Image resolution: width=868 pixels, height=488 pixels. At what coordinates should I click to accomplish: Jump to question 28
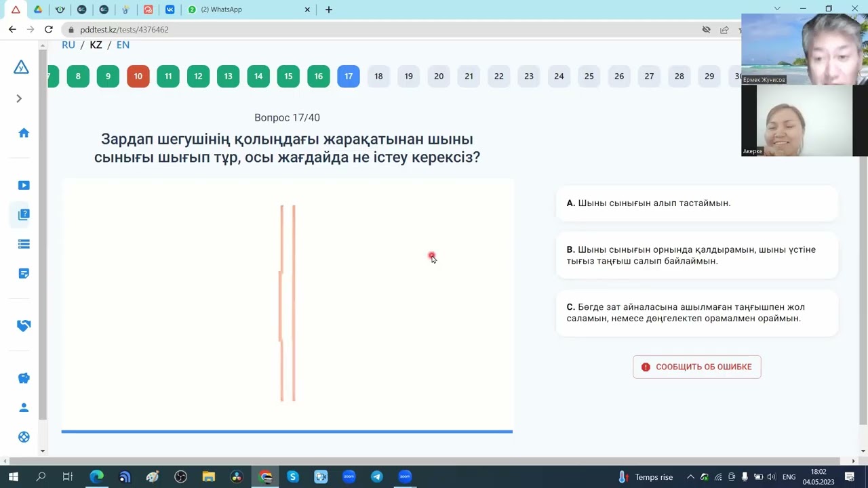click(x=679, y=76)
